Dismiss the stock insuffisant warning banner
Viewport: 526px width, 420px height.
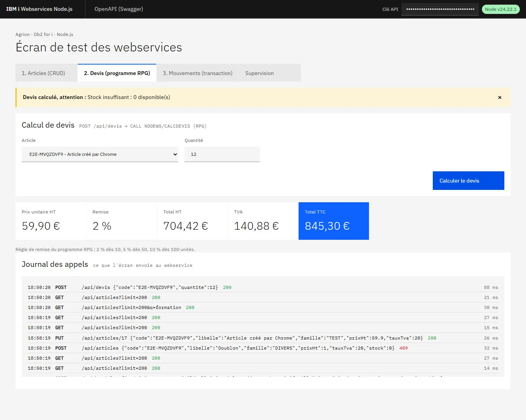coord(500,97)
